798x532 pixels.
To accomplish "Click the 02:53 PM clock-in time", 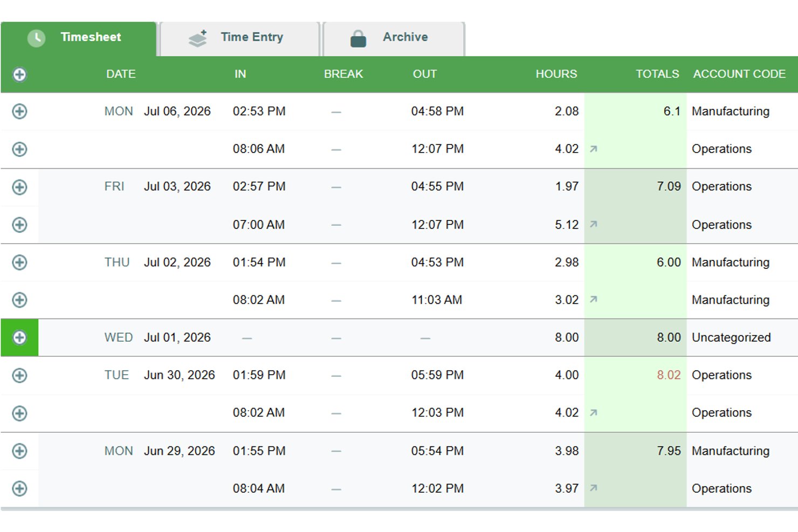I will (x=259, y=111).
